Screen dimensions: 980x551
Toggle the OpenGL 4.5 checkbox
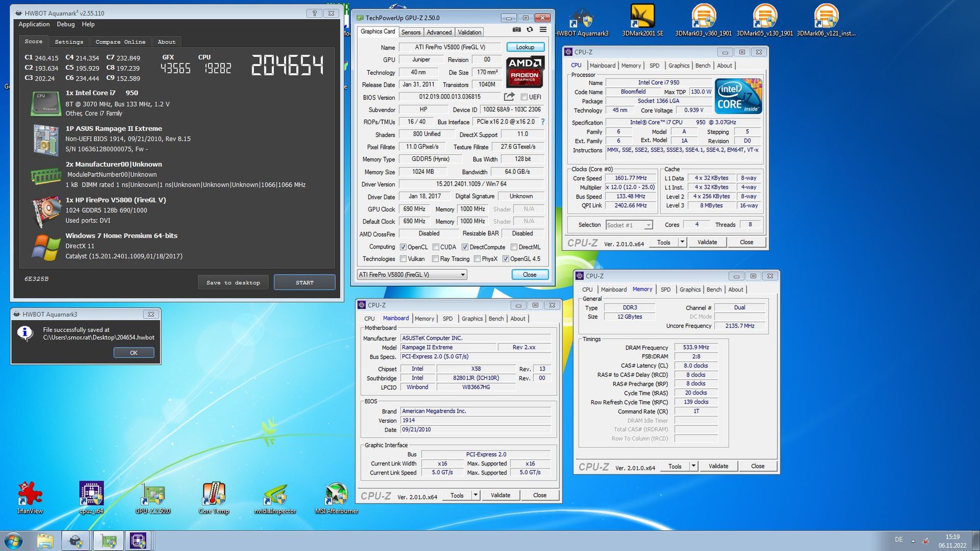506,259
